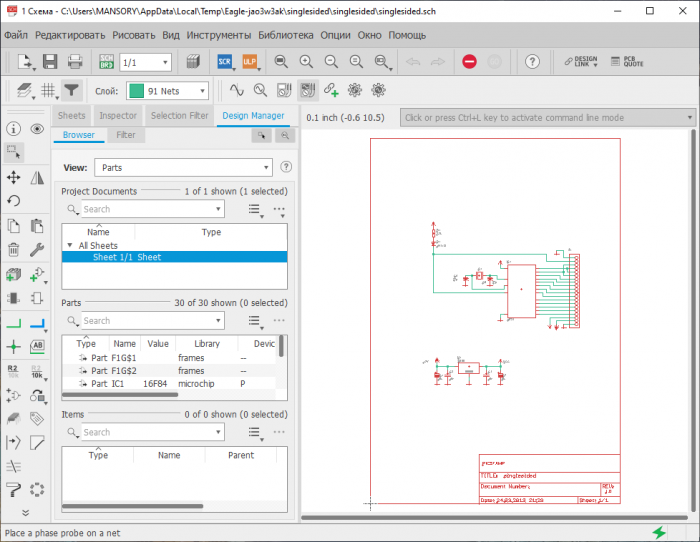700x542 pixels.
Task: Open the Библиотека menu
Action: [x=286, y=34]
